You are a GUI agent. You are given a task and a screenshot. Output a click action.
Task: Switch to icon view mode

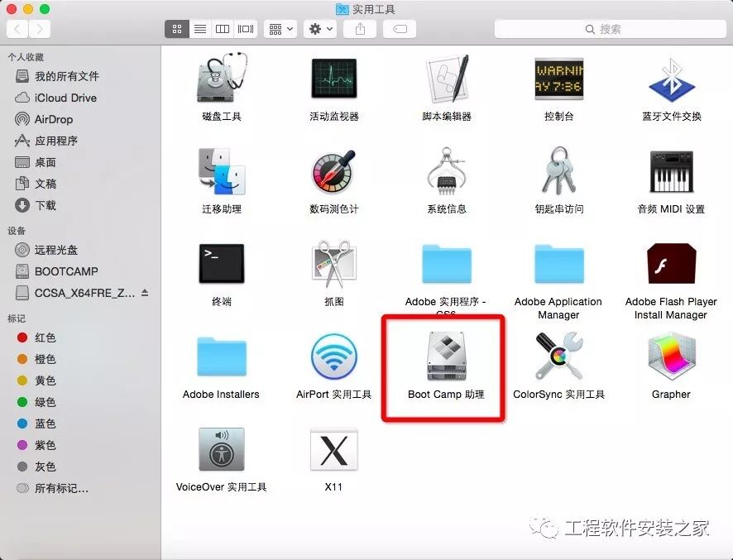[x=177, y=29]
